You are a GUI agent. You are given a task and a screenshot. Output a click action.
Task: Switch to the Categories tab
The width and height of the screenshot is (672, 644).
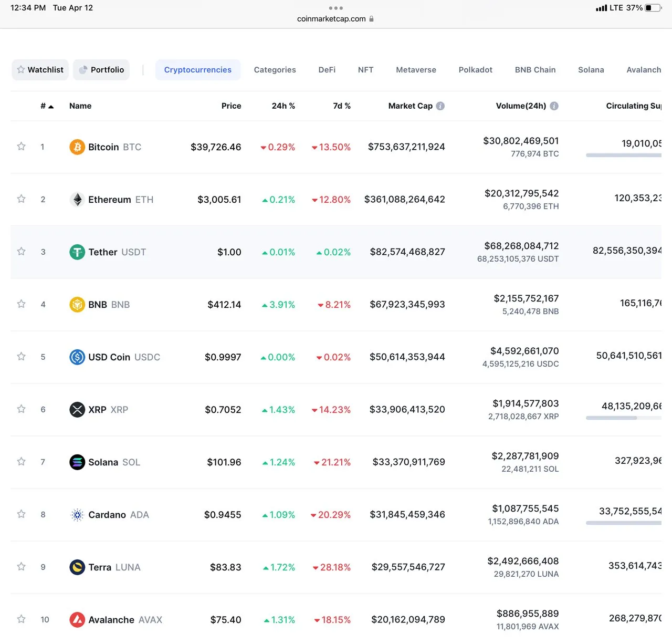pyautogui.click(x=275, y=70)
